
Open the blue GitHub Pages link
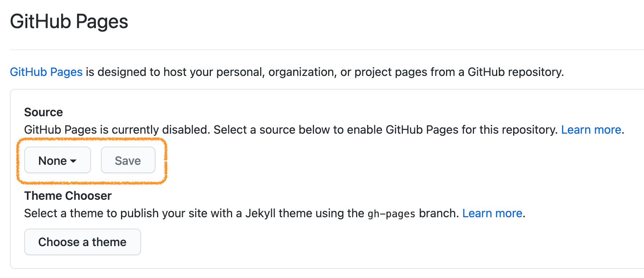click(x=46, y=72)
